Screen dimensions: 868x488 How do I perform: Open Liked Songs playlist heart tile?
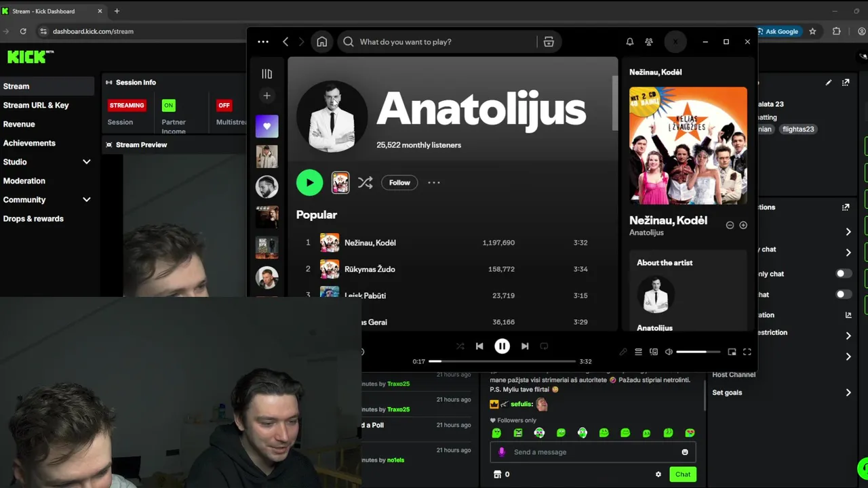tap(267, 126)
